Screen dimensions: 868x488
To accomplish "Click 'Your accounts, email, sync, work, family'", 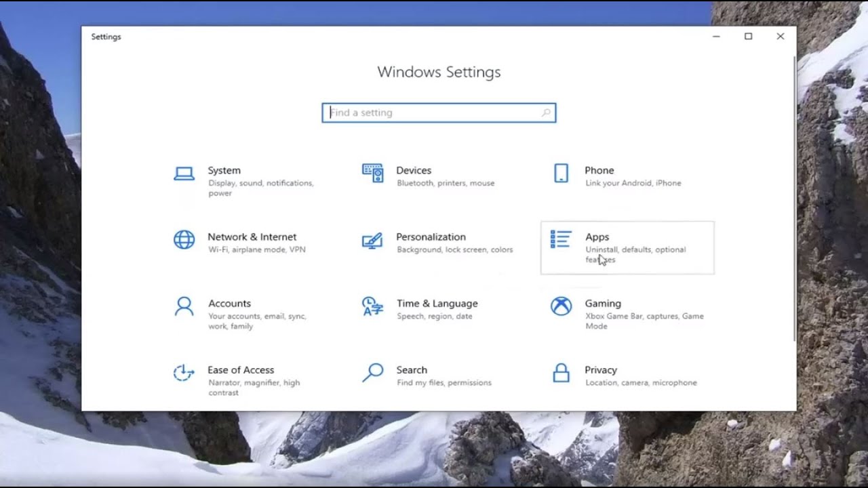I will (257, 321).
